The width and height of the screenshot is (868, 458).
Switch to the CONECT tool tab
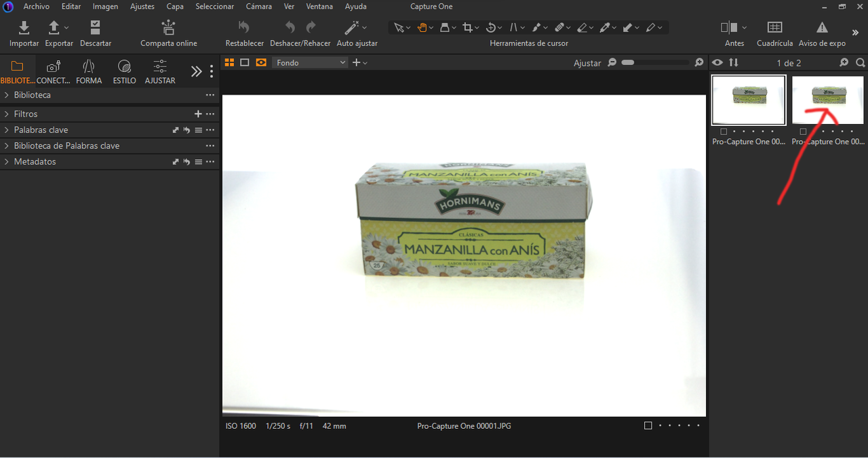[x=54, y=72]
